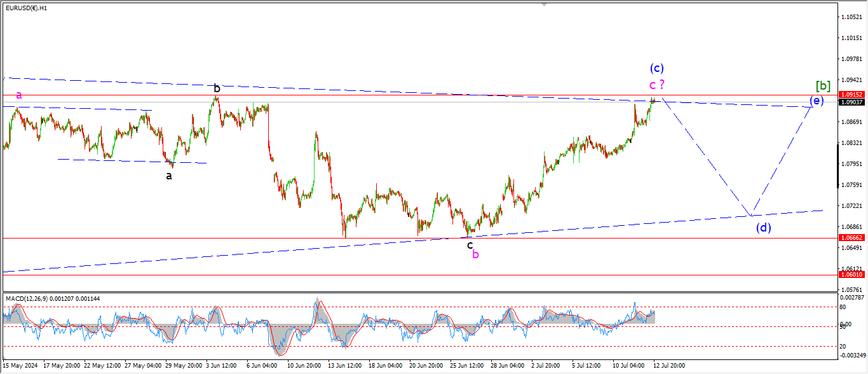Click the black 1.09037 current price tag

pos(851,102)
